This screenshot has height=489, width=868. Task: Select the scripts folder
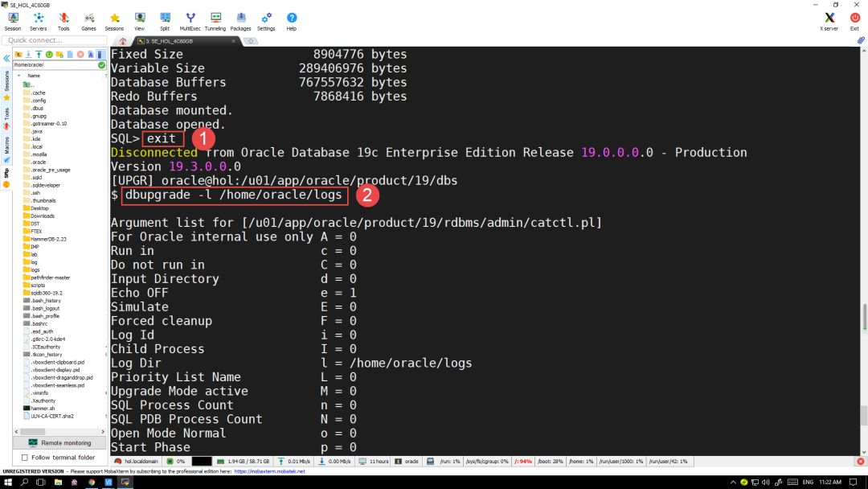35,286
